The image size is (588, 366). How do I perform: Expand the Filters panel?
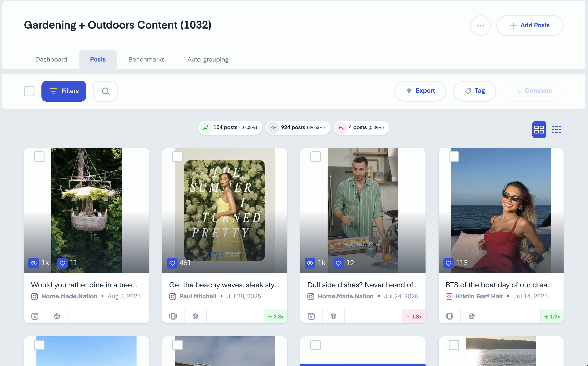(x=64, y=91)
